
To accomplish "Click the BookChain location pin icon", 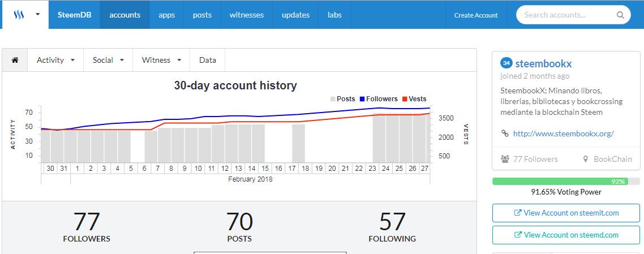I will pos(586,159).
